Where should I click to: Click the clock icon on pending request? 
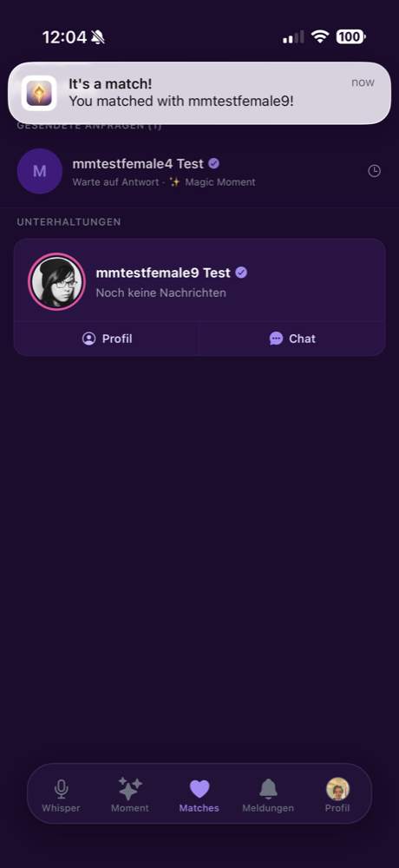click(374, 171)
